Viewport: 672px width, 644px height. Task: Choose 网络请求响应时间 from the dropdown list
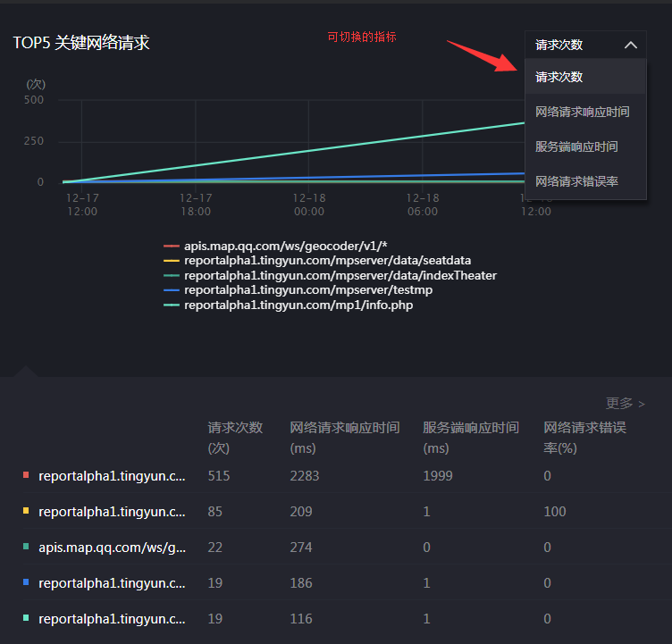tap(582, 112)
